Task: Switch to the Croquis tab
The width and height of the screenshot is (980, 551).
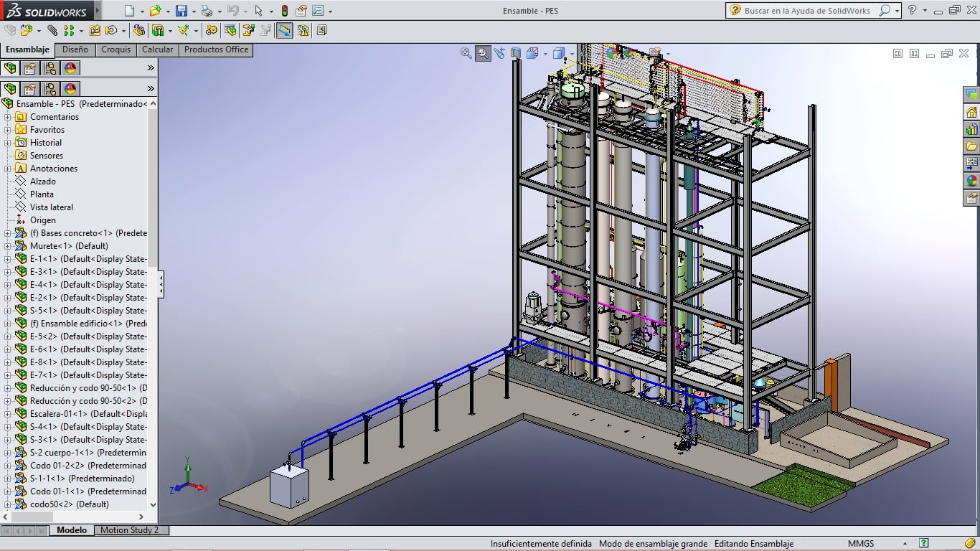Action: pos(116,50)
